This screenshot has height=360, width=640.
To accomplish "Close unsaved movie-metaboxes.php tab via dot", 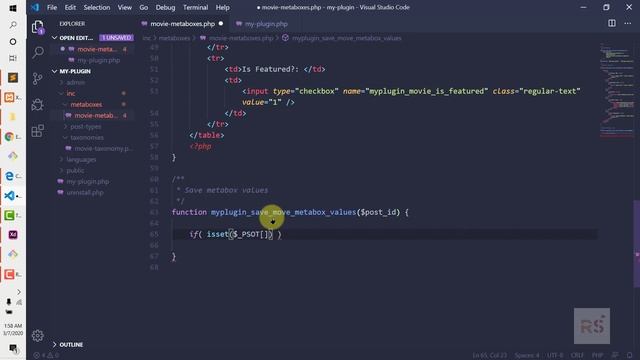I will coord(221,24).
